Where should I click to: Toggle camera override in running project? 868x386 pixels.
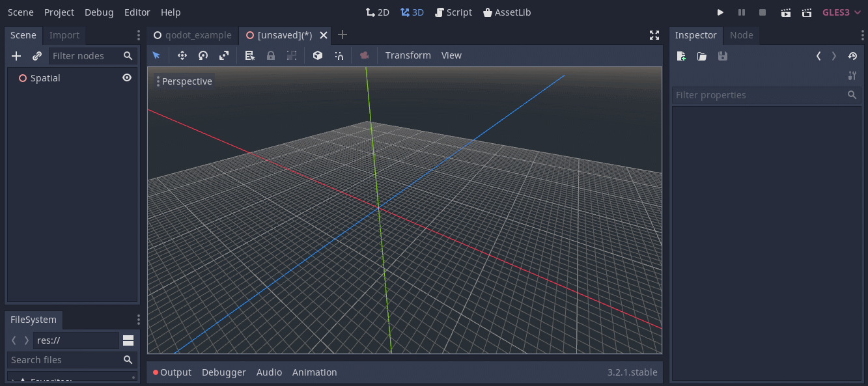click(x=365, y=55)
